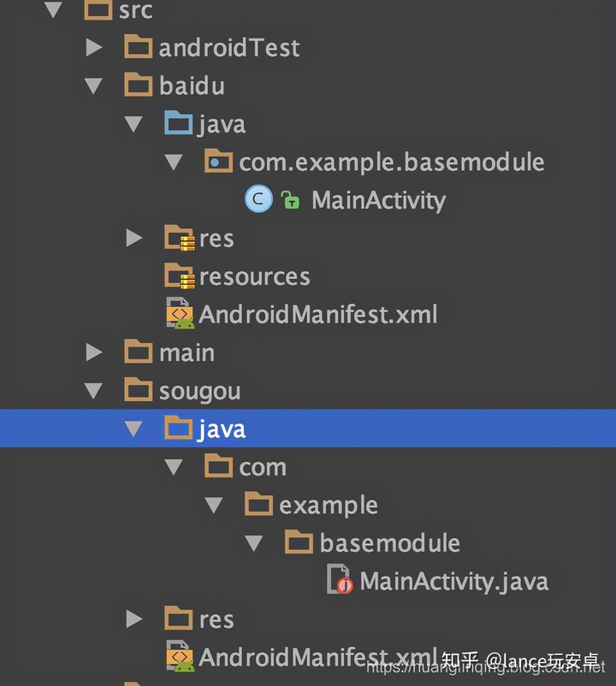Click the blue java source folder icon
616x686 pixels.
(179, 122)
